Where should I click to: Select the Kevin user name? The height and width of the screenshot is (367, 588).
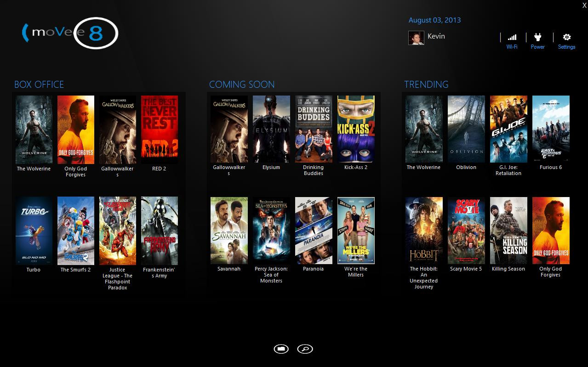point(436,36)
